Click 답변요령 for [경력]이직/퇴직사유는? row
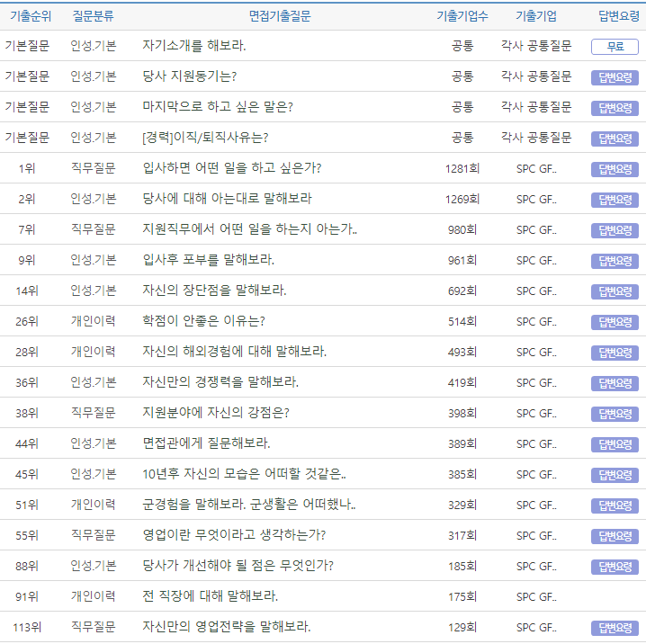The width and height of the screenshot is (646, 644). coord(615,139)
